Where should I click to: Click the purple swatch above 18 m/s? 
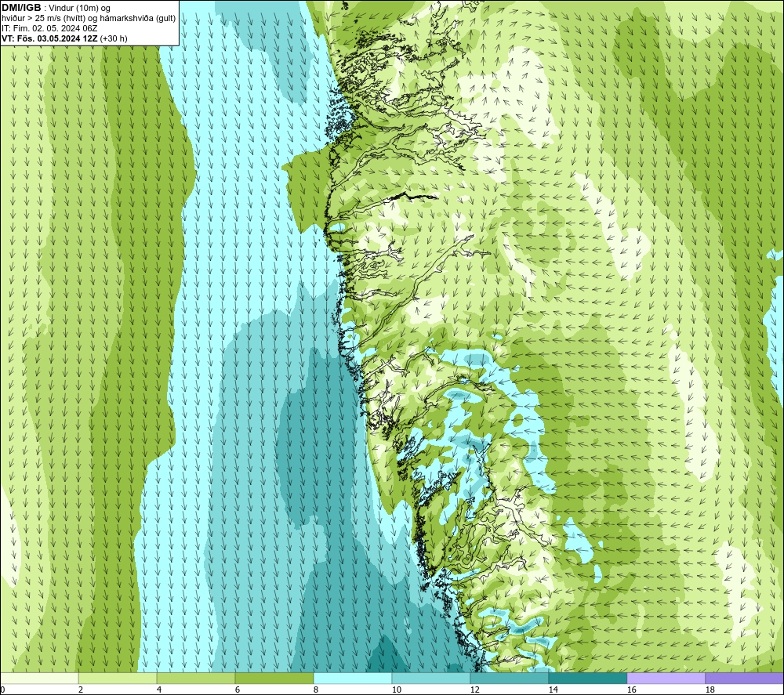click(x=744, y=678)
